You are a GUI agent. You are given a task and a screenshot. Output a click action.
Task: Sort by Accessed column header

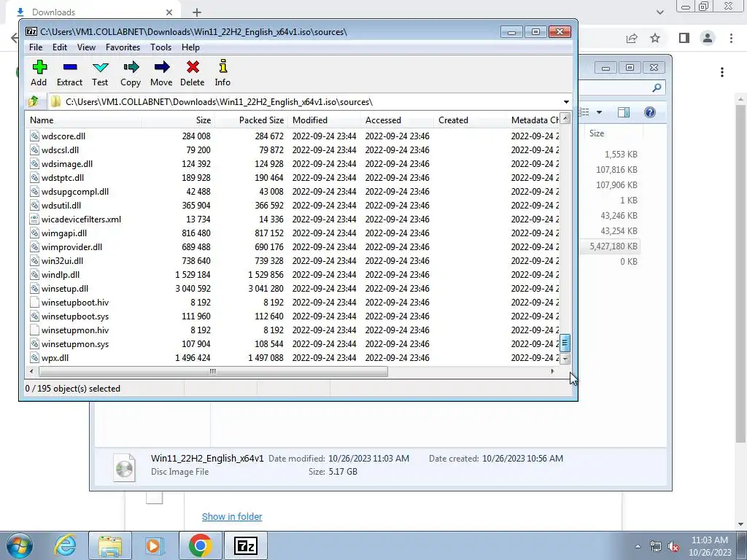[x=397, y=120]
